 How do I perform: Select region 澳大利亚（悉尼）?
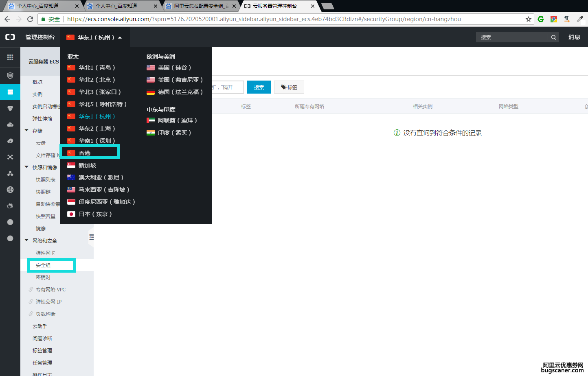95,177
